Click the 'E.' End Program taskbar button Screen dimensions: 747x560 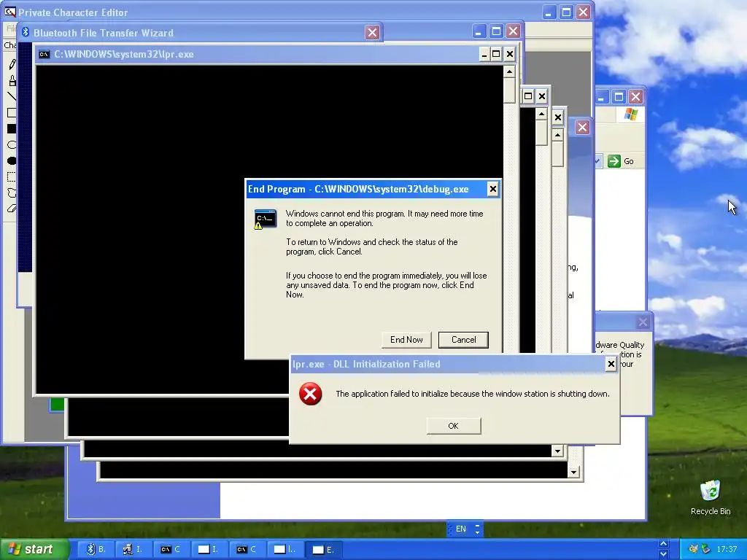pos(323,549)
